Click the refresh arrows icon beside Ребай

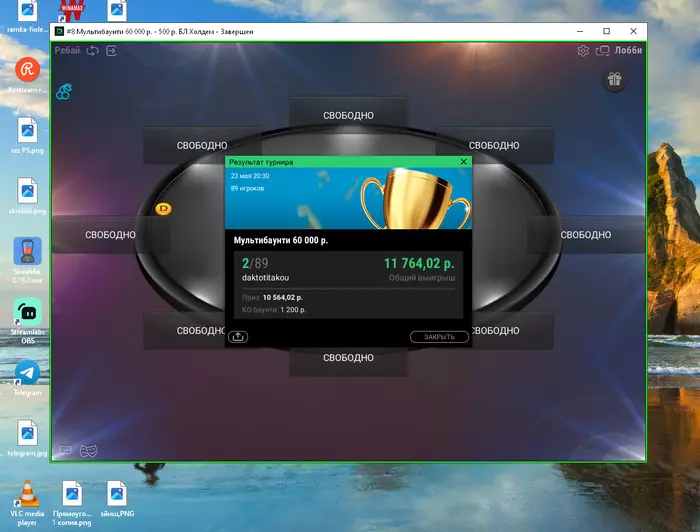[92, 50]
